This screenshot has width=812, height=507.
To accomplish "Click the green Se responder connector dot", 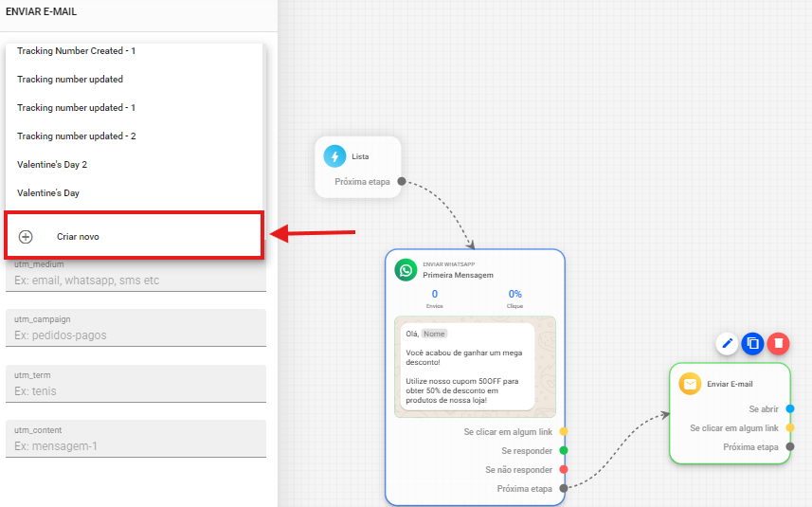I will tap(563, 450).
